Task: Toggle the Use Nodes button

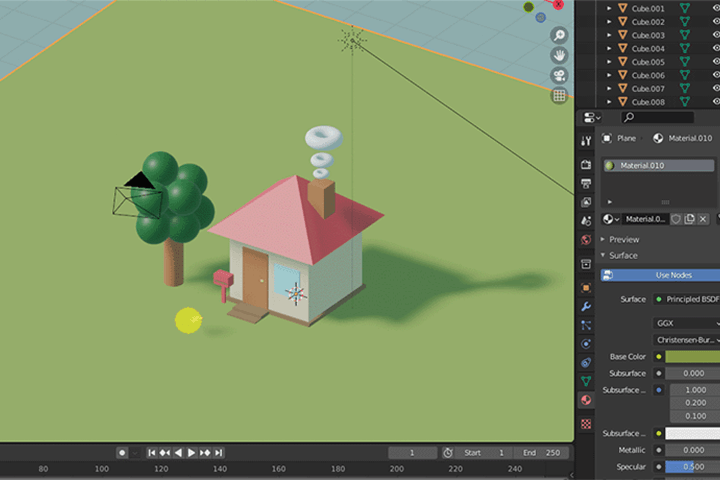Action: [660, 275]
